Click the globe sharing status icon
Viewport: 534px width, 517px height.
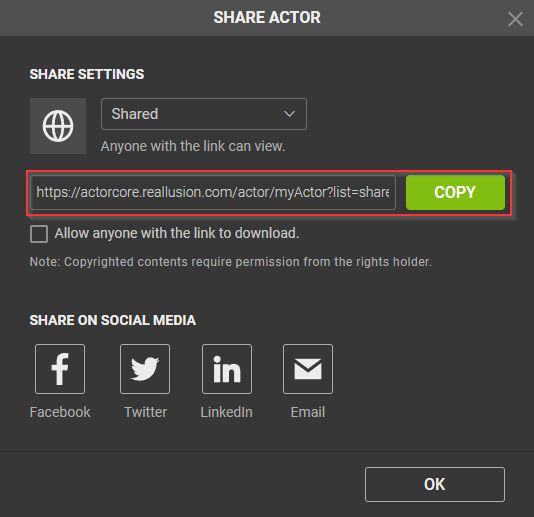point(58,126)
